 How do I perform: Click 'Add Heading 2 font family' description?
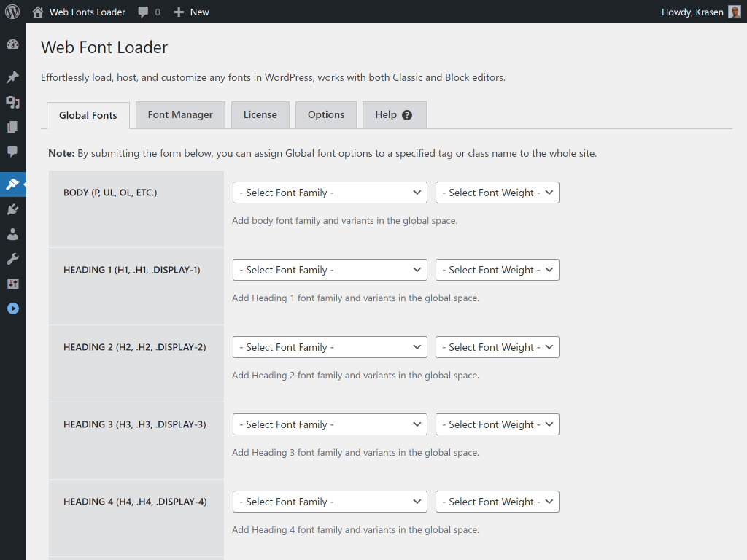(x=355, y=376)
